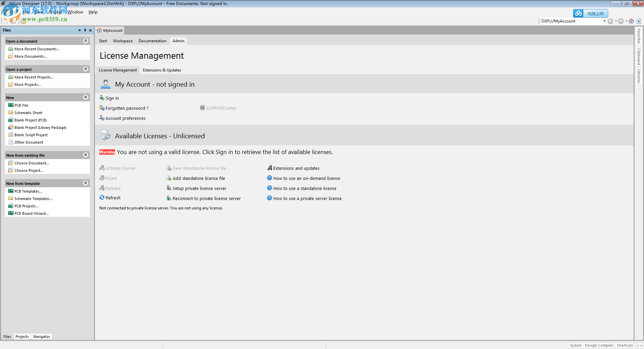Collapse the New section
Screen dimensions: 644x349
86,97
